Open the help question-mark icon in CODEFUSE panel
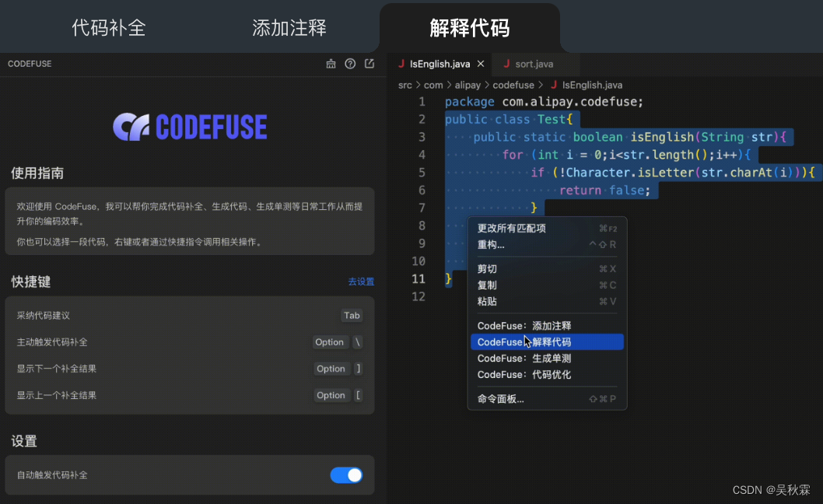823x504 pixels. (350, 64)
